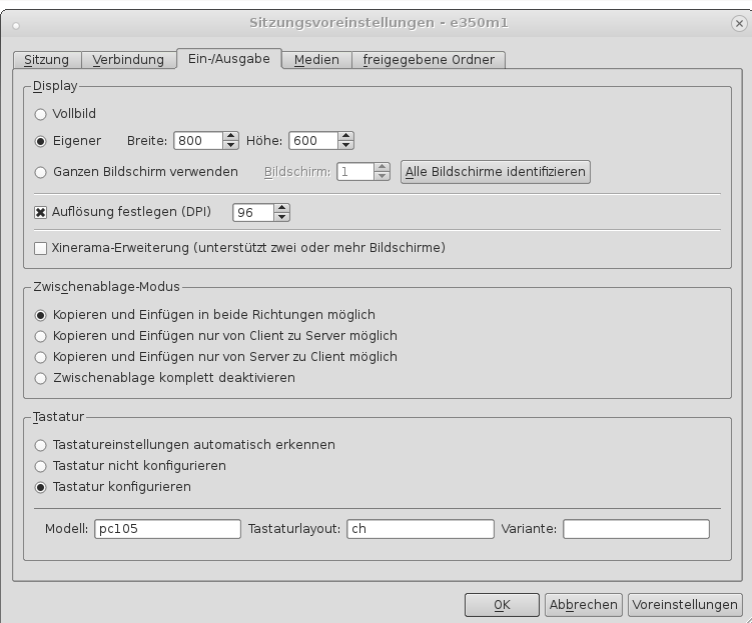The height and width of the screenshot is (623, 752).
Task: Switch to the Sitzung tab
Action: tap(47, 60)
